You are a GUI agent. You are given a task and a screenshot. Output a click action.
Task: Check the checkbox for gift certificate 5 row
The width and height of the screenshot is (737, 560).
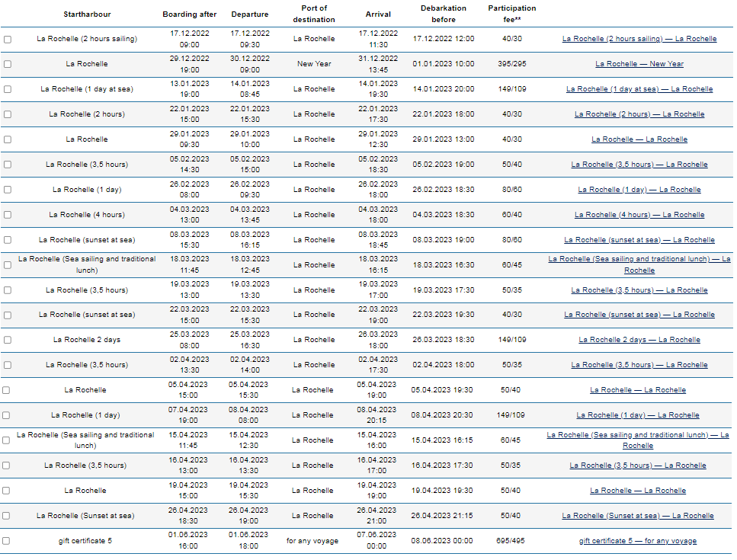(x=7, y=540)
